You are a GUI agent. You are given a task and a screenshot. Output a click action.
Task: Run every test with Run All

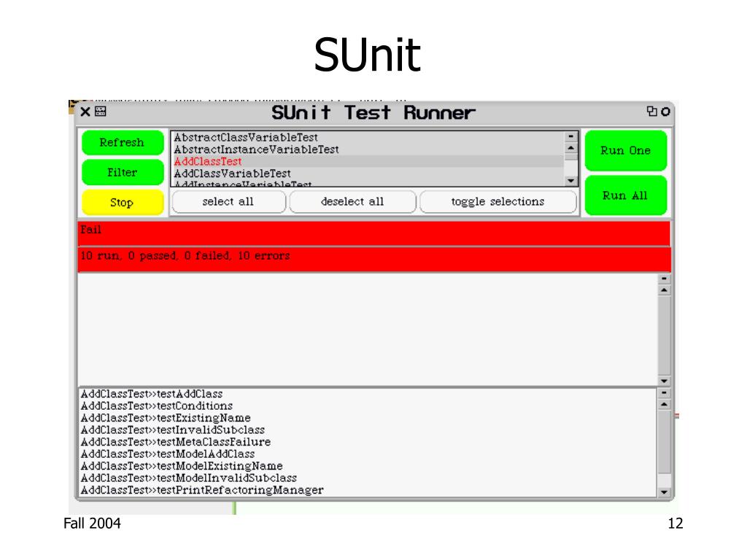[x=625, y=195]
